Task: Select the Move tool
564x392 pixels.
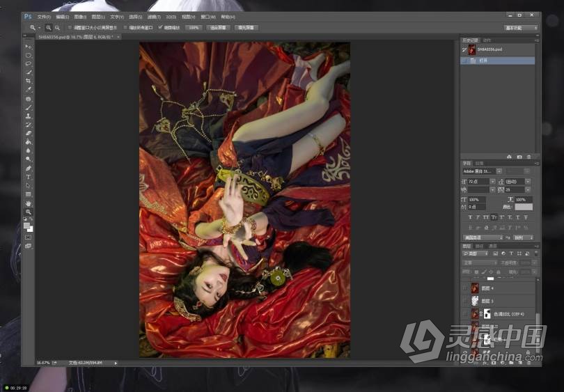Action: click(x=28, y=47)
